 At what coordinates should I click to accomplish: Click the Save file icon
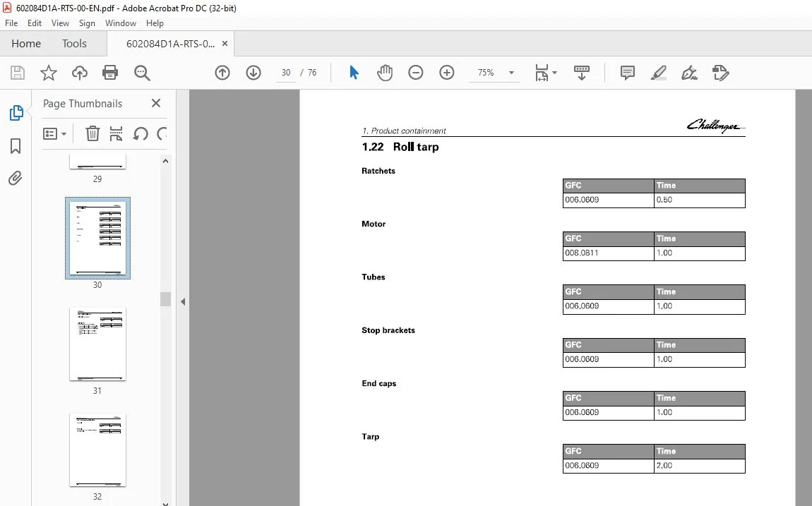click(18, 73)
